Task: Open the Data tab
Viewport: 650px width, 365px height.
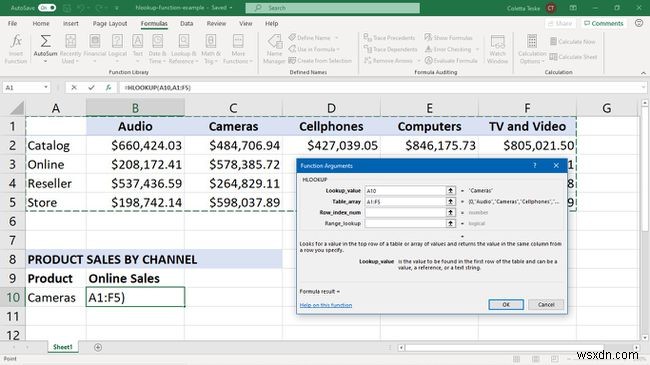Action: point(187,24)
